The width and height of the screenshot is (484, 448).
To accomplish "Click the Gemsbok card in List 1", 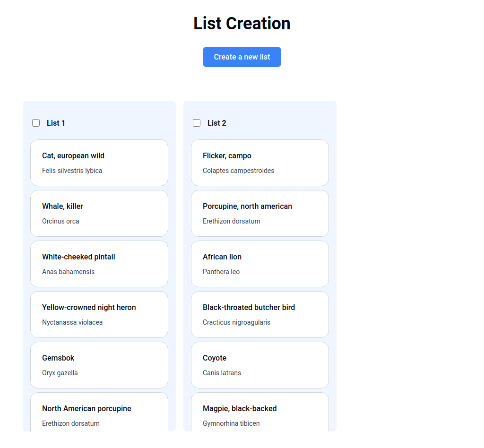I will click(x=99, y=365).
